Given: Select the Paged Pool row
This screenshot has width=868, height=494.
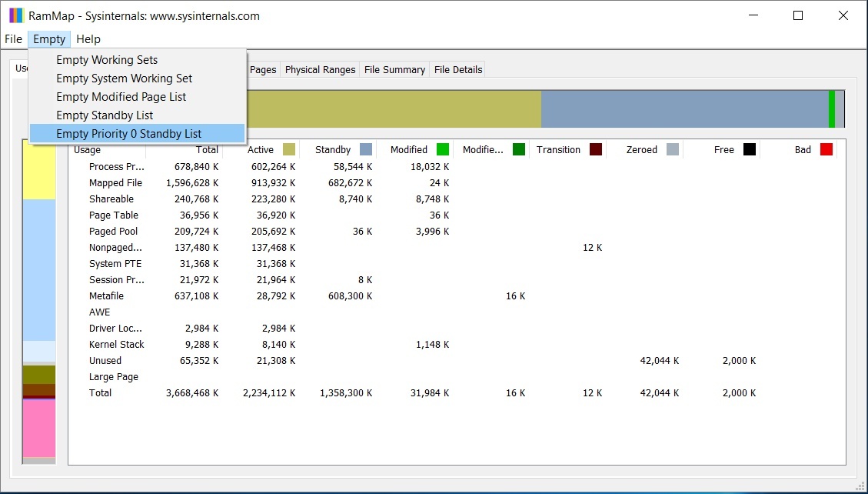Looking at the screenshot, I should pos(113,231).
